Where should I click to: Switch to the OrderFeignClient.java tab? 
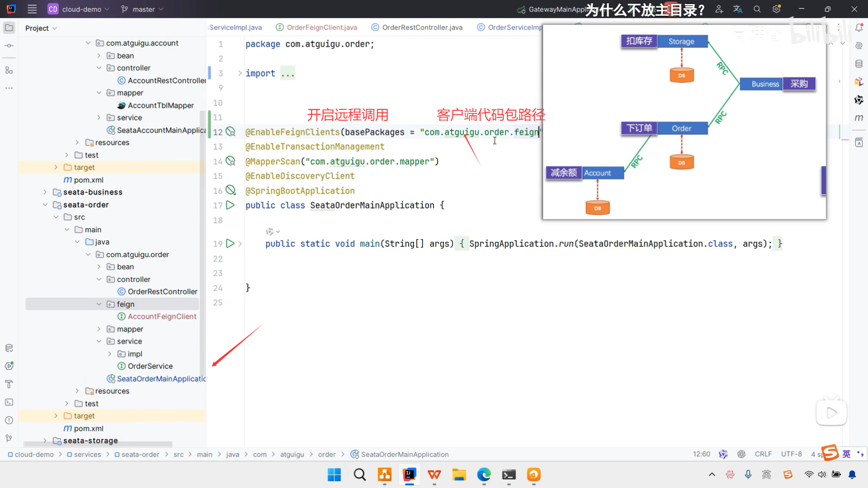click(x=321, y=28)
